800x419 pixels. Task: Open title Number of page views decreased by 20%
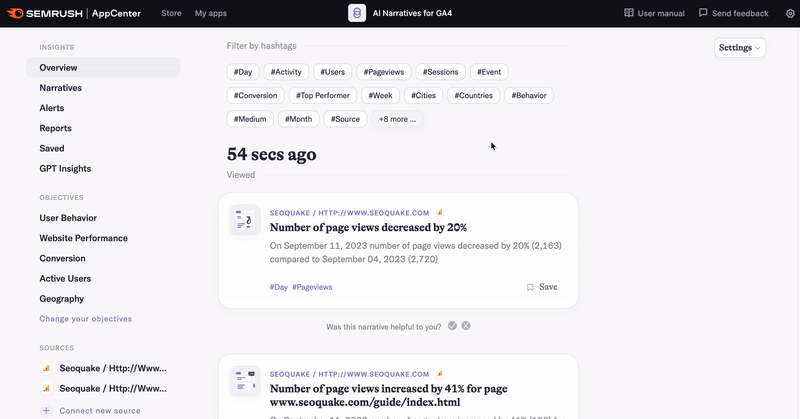(x=368, y=227)
